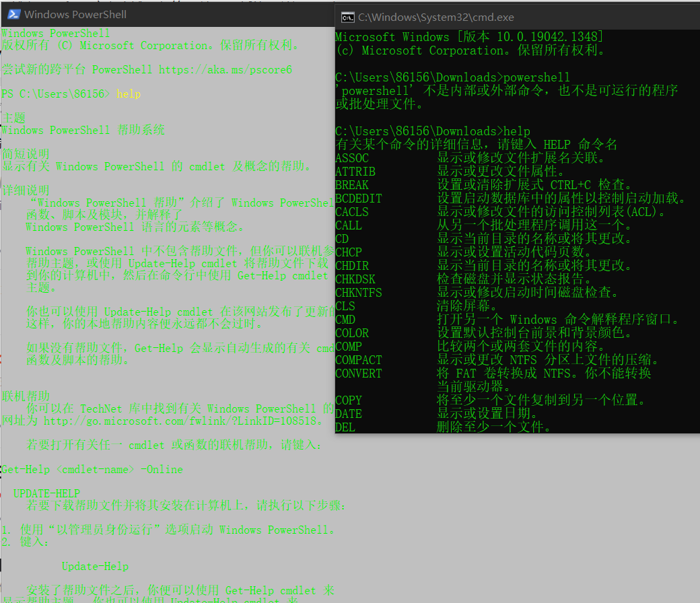Click the '有关某个命令的详细信息' line in cmd

click(477, 145)
